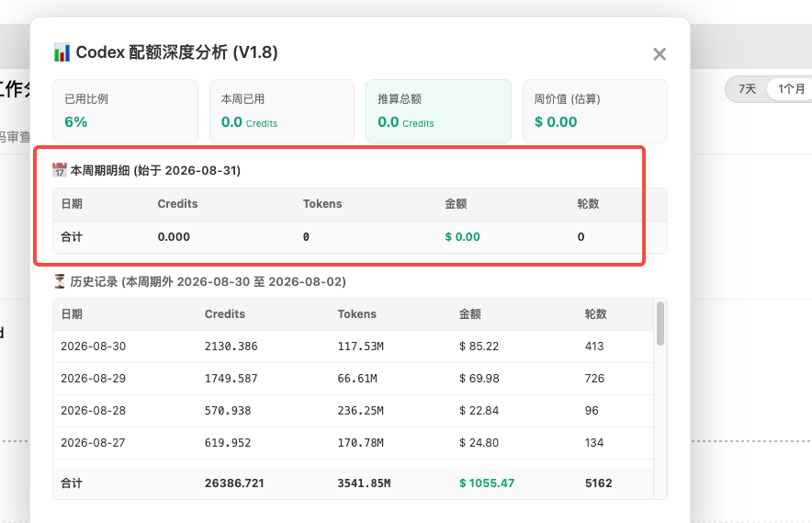Click the date cell 2026-08-30
The image size is (812, 523).
(93, 347)
